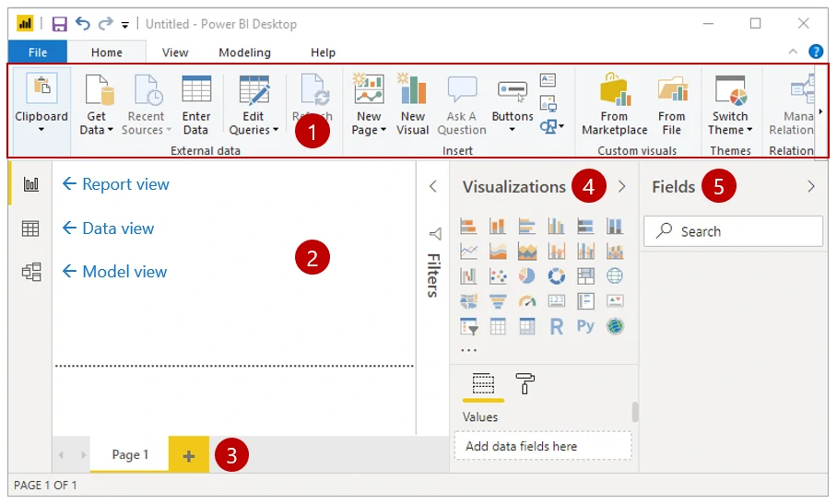Select Slicer visual
This screenshot has width=837, height=504.
468,326
